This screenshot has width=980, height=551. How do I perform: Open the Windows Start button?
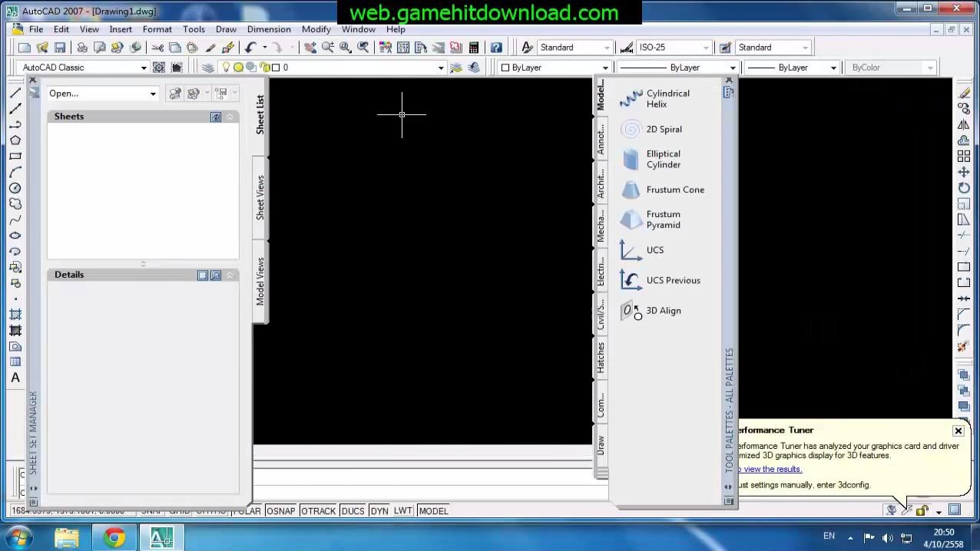[x=18, y=537]
